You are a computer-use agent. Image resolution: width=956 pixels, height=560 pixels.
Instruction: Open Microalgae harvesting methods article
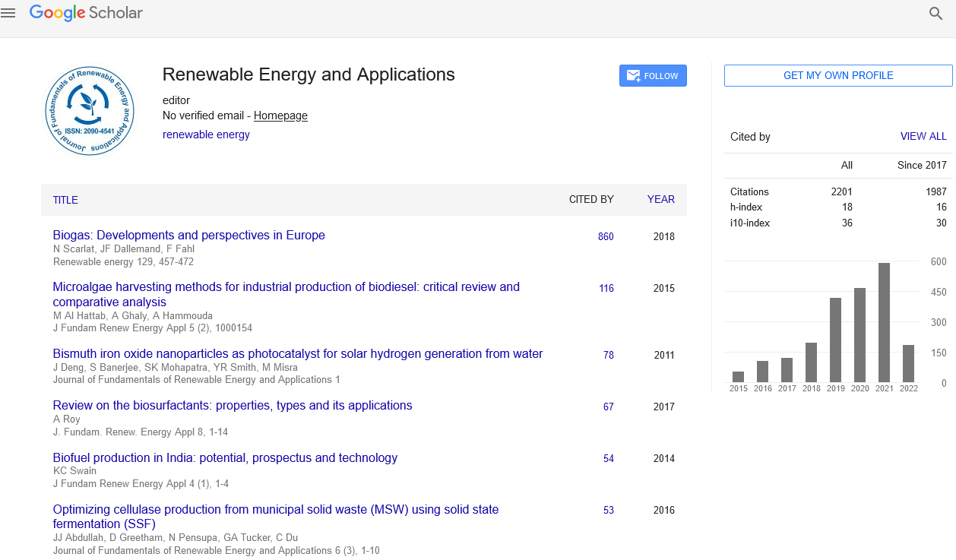[286, 287]
